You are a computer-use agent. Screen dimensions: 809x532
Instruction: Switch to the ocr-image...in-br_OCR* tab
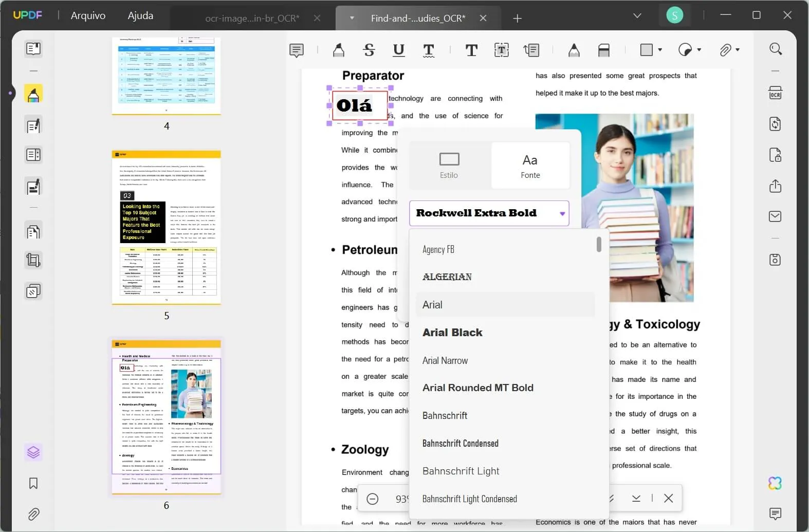(x=252, y=18)
